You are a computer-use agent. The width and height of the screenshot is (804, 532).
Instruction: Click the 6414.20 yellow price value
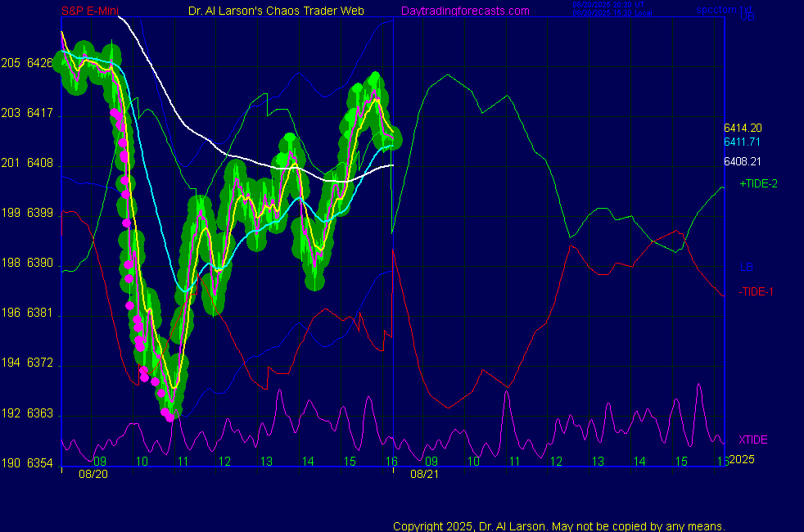coord(743,128)
